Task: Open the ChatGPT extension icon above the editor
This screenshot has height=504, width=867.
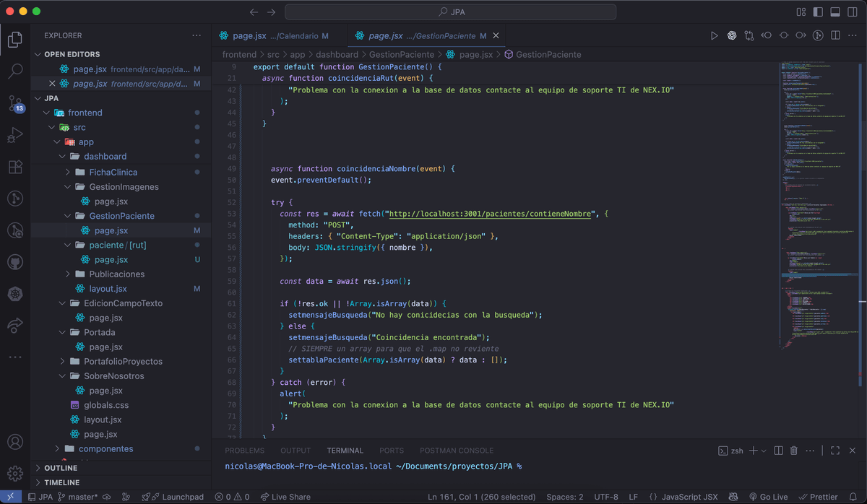Action: (731, 35)
